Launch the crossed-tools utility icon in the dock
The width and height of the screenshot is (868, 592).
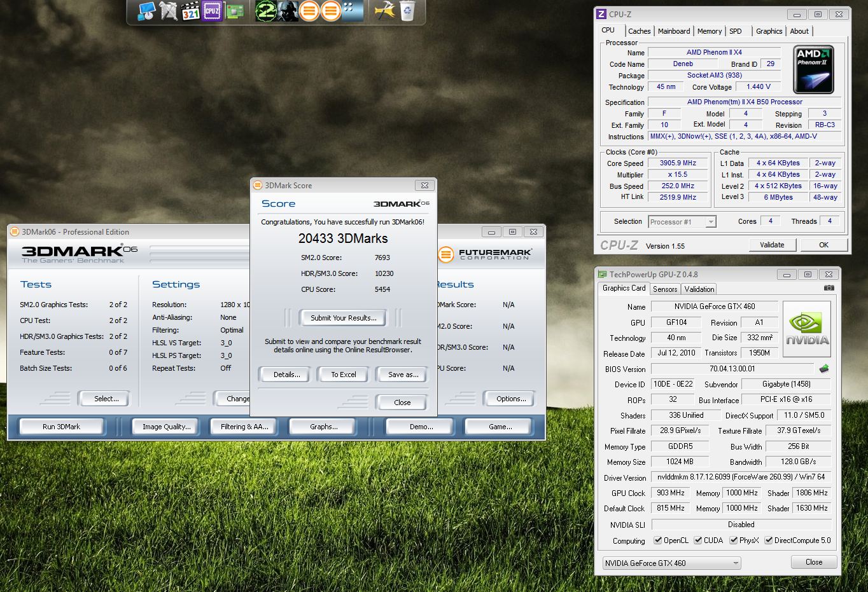click(168, 11)
